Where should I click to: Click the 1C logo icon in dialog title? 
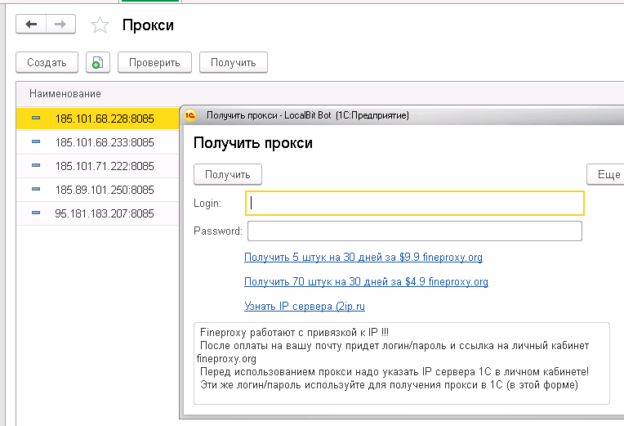click(191, 115)
